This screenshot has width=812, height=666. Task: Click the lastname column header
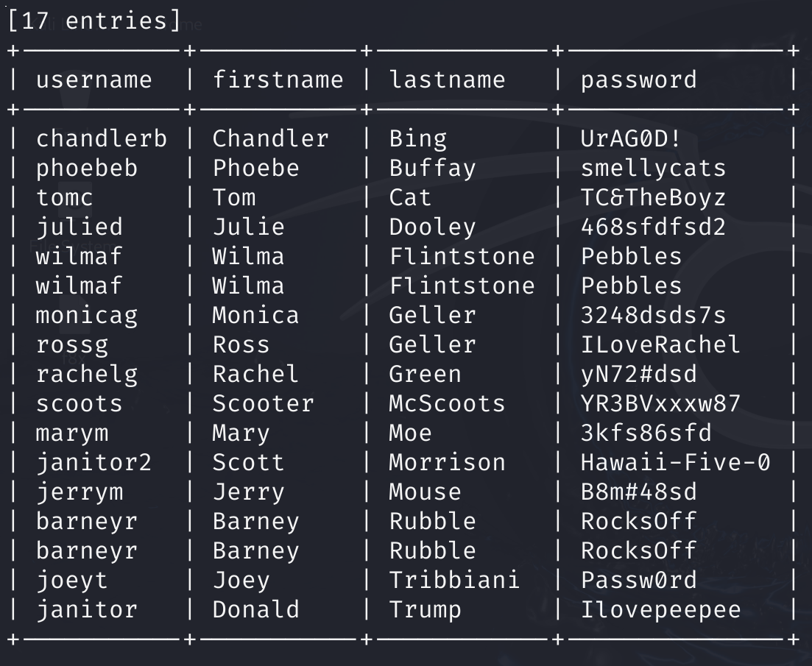click(447, 80)
